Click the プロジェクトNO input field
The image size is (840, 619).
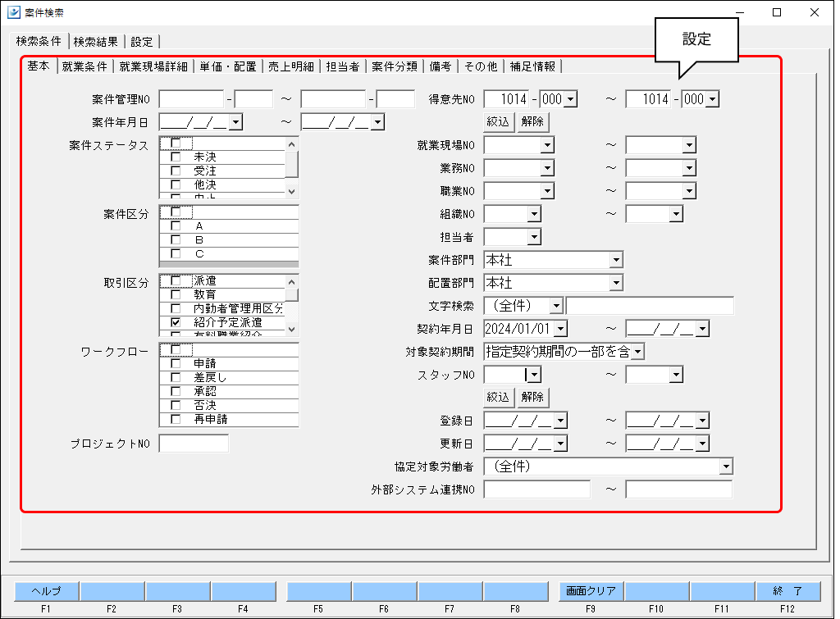(194, 444)
